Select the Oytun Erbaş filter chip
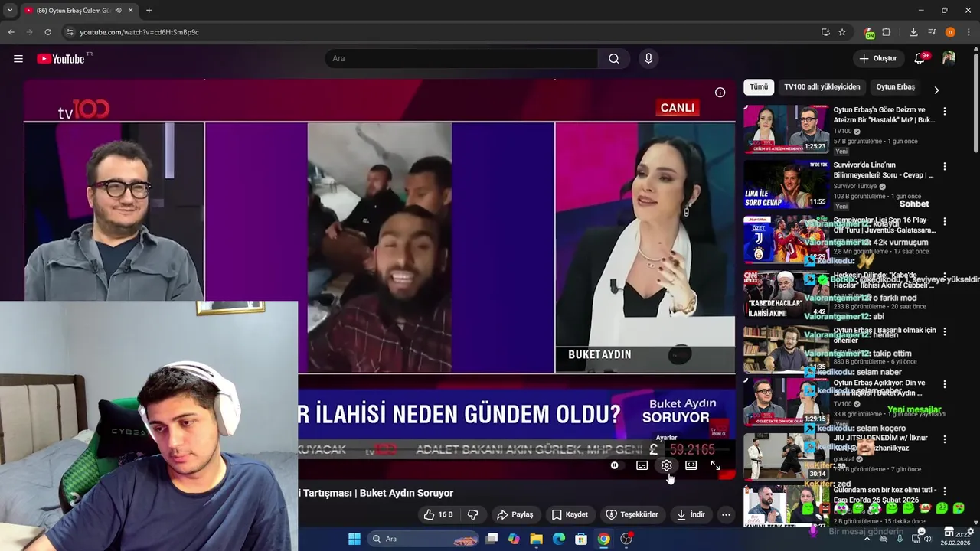 895,87
